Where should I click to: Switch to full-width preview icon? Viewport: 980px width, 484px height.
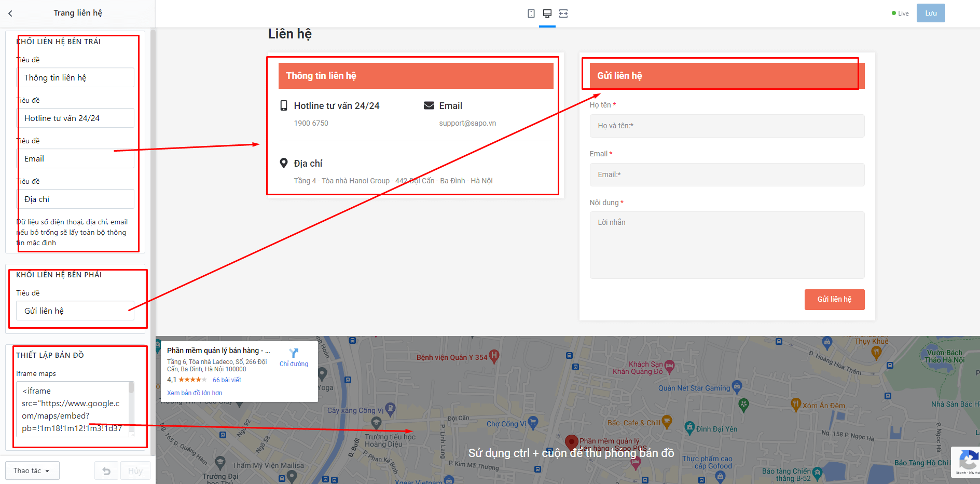[563, 14]
